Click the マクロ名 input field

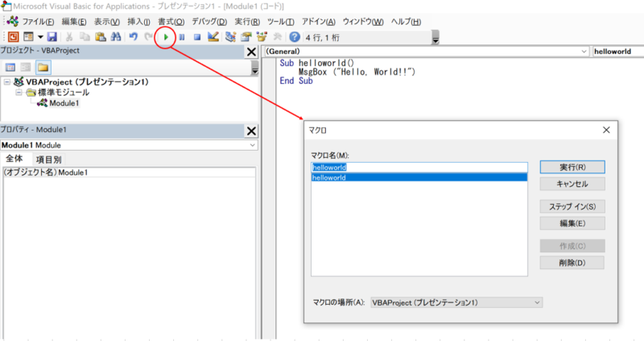[x=419, y=167]
